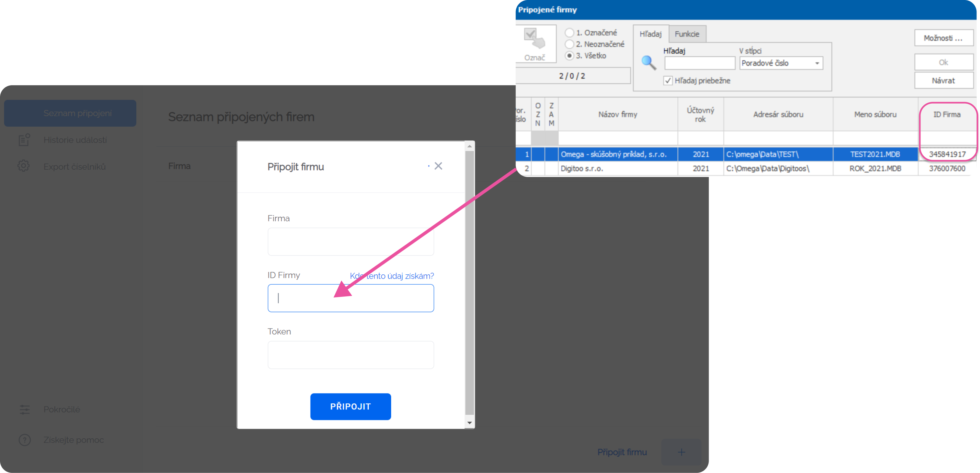Click the dialog scrollbar up arrow
The width and height of the screenshot is (980, 473).
pos(470,146)
